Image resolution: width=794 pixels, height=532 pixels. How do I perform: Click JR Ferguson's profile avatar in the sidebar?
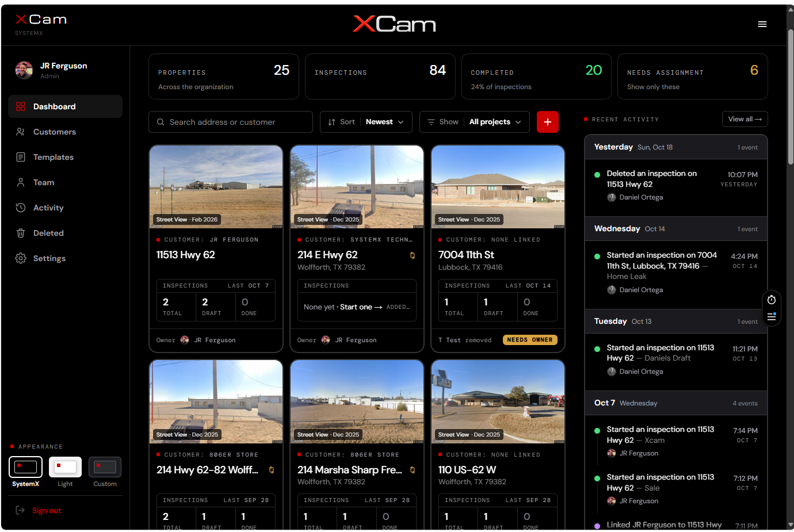(24, 70)
